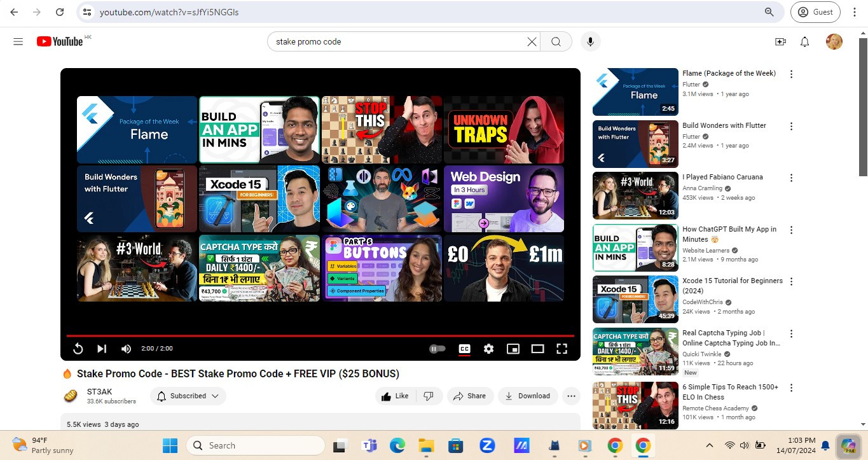The height and width of the screenshot is (460, 868).
Task: Enter fullscreen mode
Action: pyautogui.click(x=561, y=349)
